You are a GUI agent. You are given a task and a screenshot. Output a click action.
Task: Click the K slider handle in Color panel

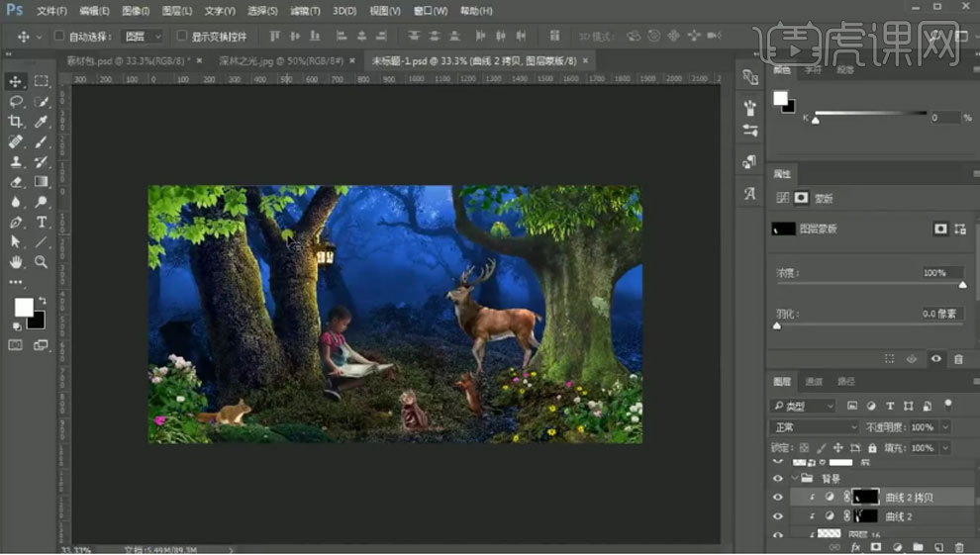coord(815,121)
